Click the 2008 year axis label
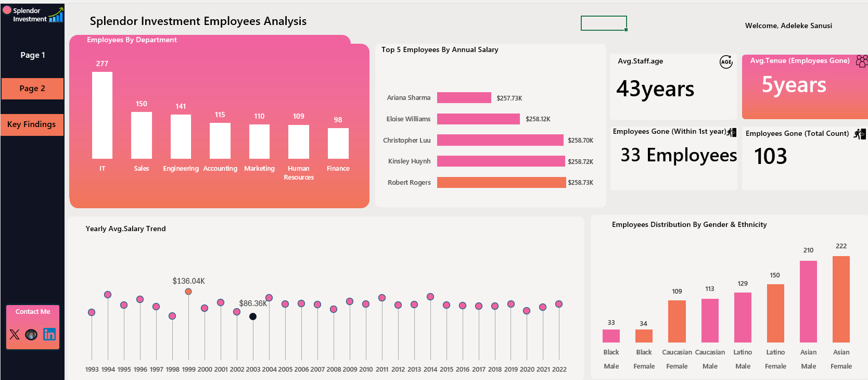This screenshot has width=868, height=380. [334, 370]
